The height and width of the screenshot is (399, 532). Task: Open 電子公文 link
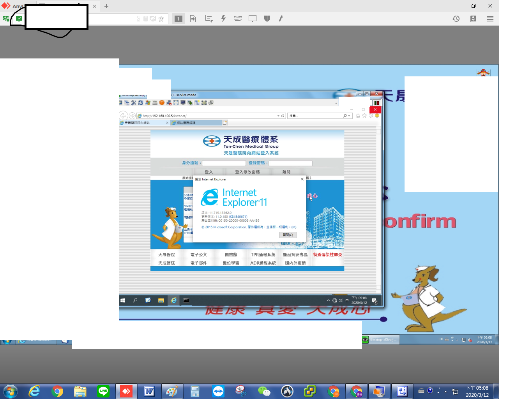199,254
